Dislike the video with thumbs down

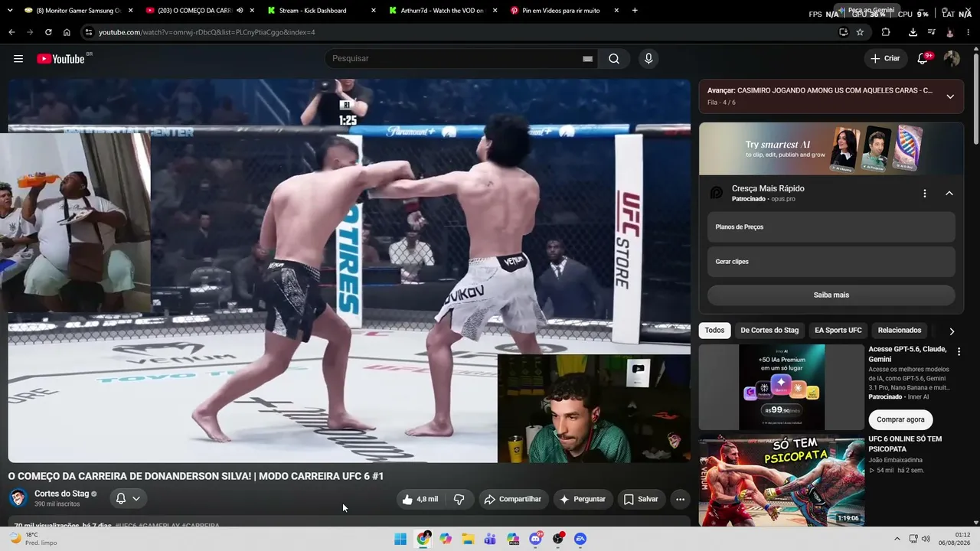[x=459, y=499]
